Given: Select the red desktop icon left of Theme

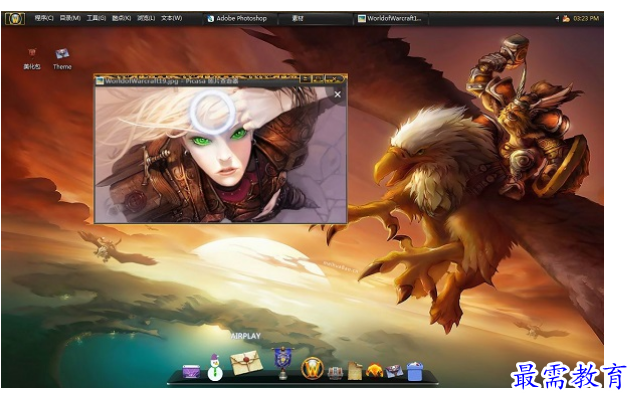Looking at the screenshot, I should pos(32,59).
